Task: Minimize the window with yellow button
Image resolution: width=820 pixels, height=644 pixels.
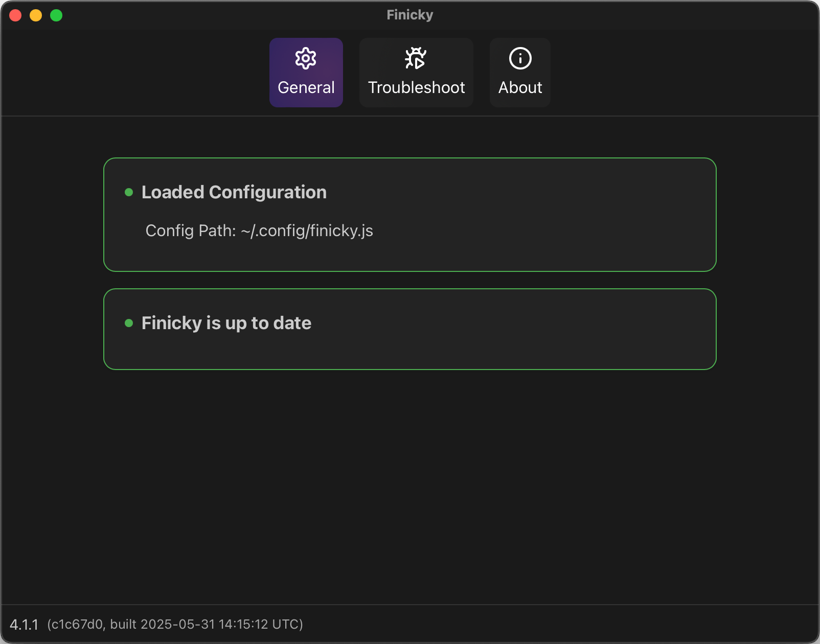Action: [36, 15]
